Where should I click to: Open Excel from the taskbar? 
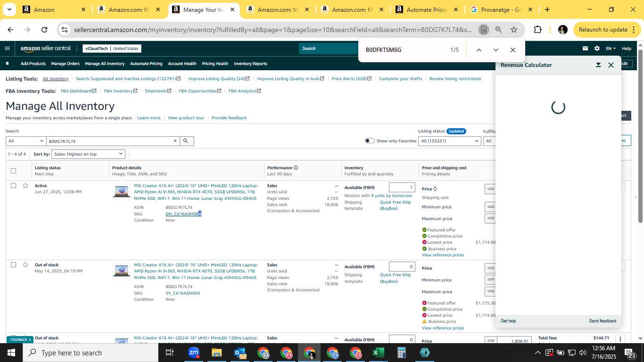click(x=378, y=353)
